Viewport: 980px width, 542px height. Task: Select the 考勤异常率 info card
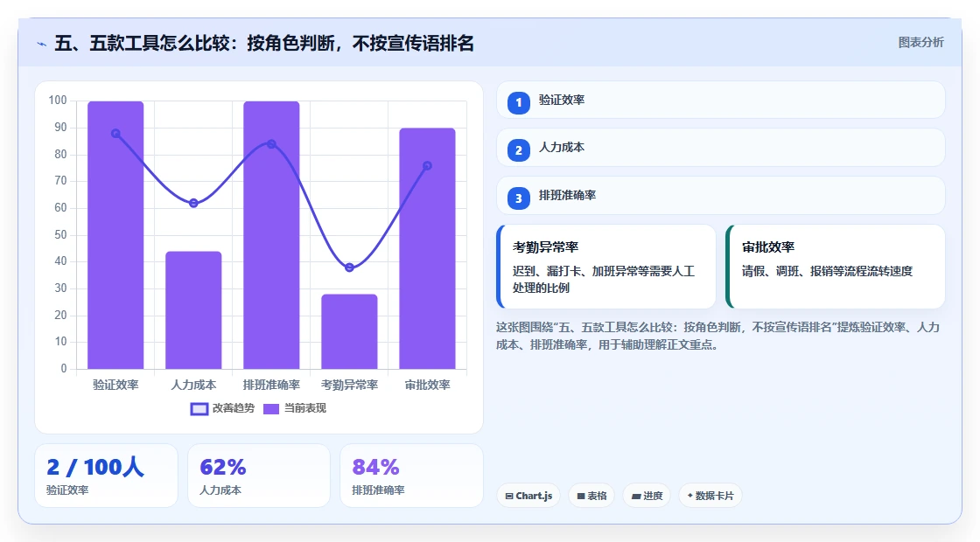[606, 267]
